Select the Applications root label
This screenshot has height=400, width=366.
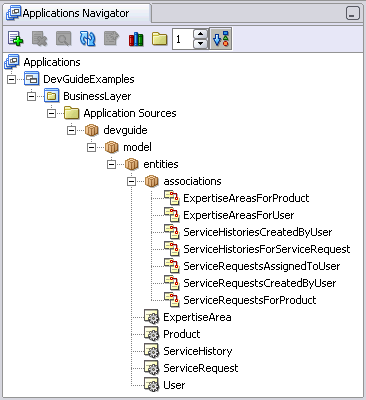52,62
